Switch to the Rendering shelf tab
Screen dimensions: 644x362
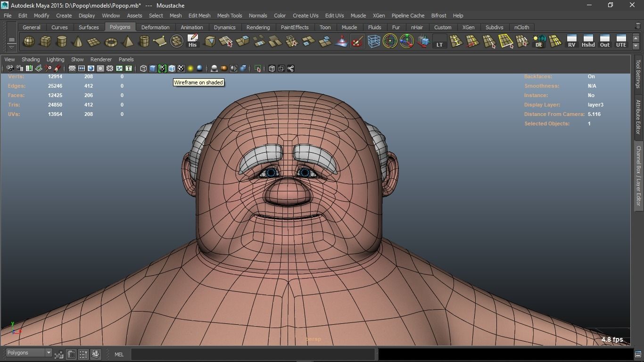[258, 27]
